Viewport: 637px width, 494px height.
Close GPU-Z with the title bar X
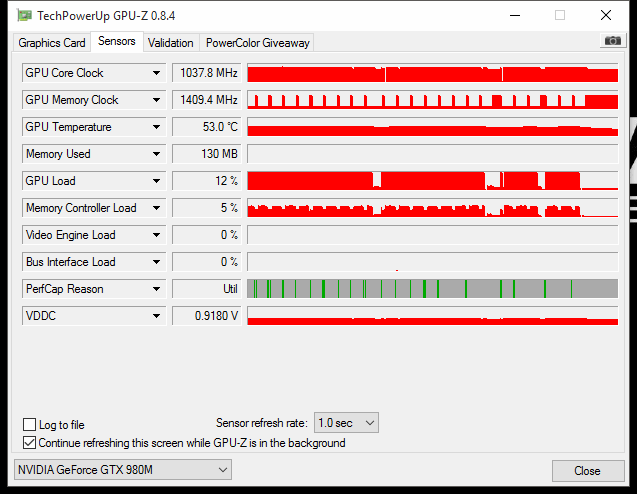coord(606,16)
